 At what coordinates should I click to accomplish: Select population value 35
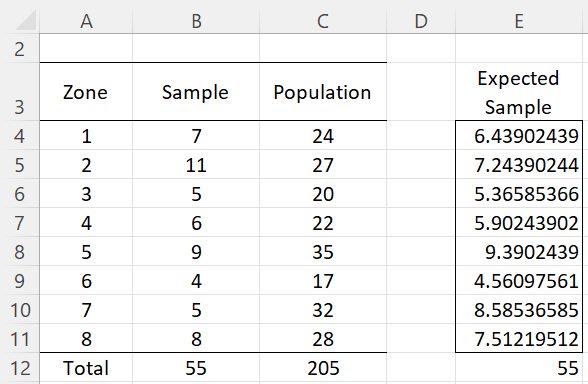tap(322, 252)
